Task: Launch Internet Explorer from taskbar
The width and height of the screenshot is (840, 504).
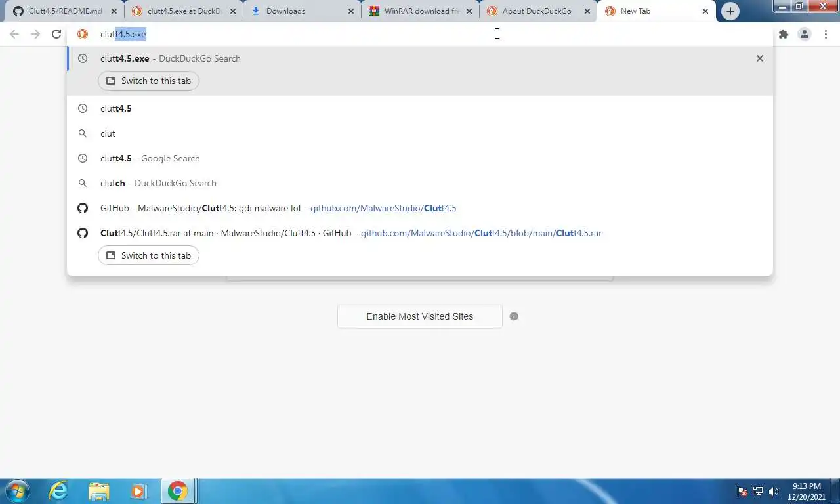Action: coord(59,491)
